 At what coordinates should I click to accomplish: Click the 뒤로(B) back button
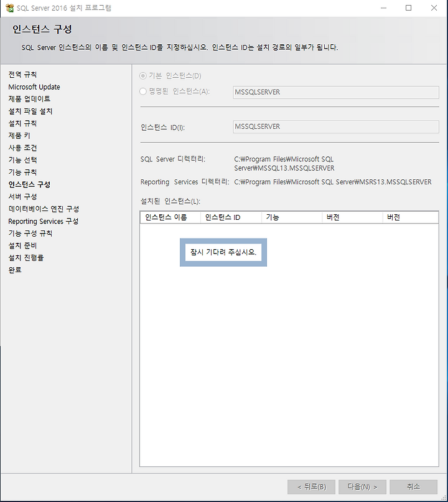(x=311, y=486)
